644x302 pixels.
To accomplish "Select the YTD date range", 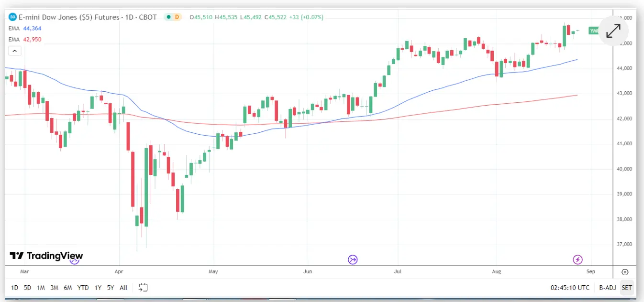I will click(x=83, y=288).
